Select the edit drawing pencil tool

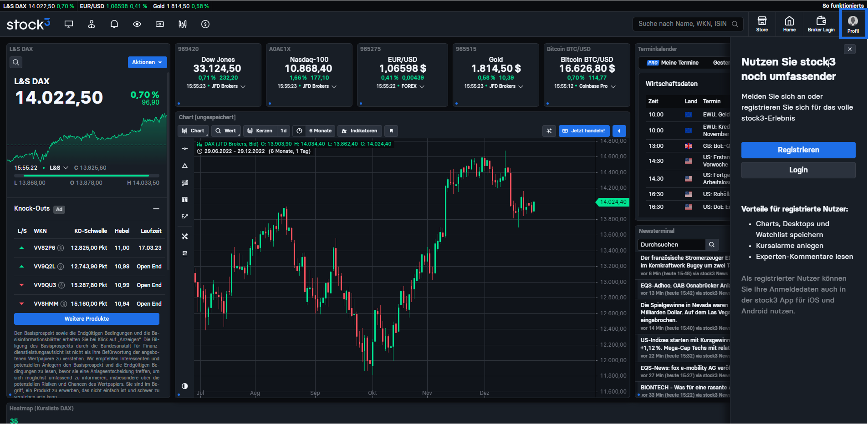click(x=185, y=216)
